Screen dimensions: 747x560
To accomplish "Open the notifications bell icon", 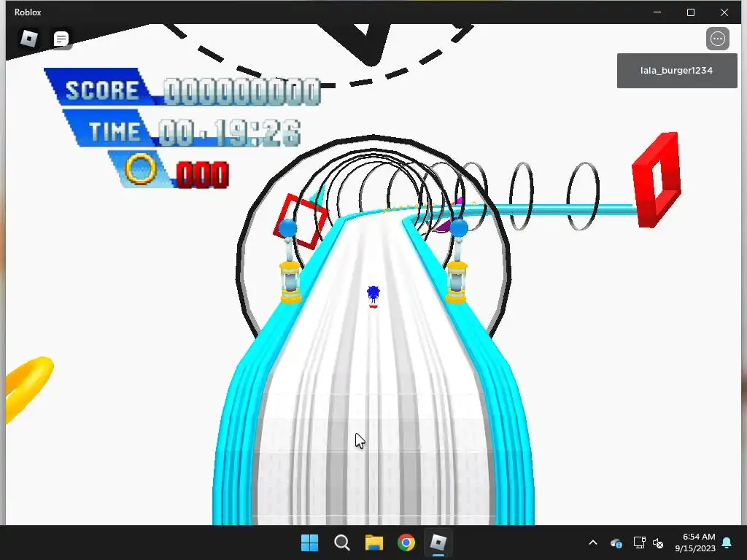I will coord(727,542).
